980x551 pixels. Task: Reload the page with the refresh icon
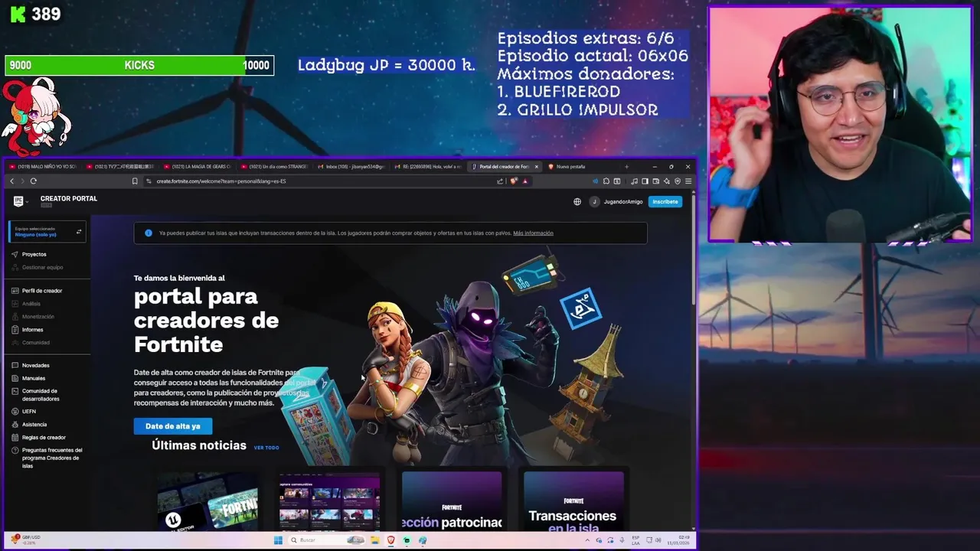pos(33,181)
